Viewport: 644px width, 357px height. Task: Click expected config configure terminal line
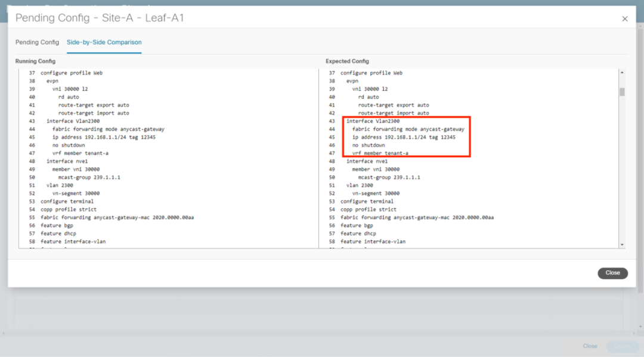367,201
